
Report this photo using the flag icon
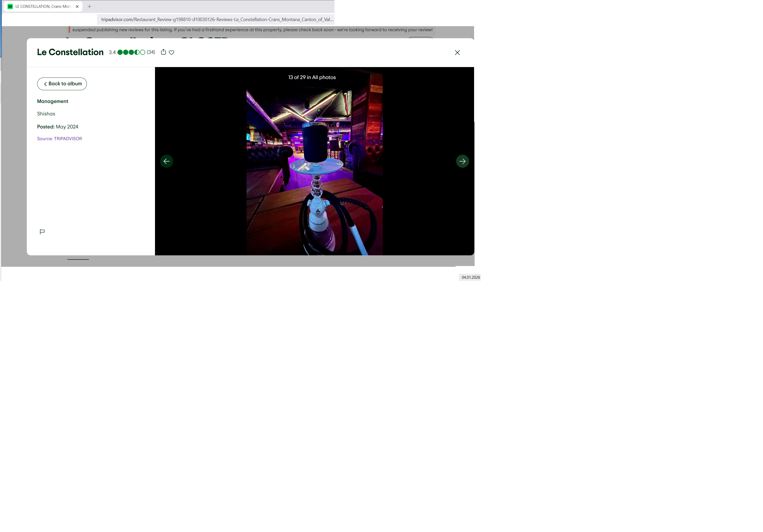point(42,232)
